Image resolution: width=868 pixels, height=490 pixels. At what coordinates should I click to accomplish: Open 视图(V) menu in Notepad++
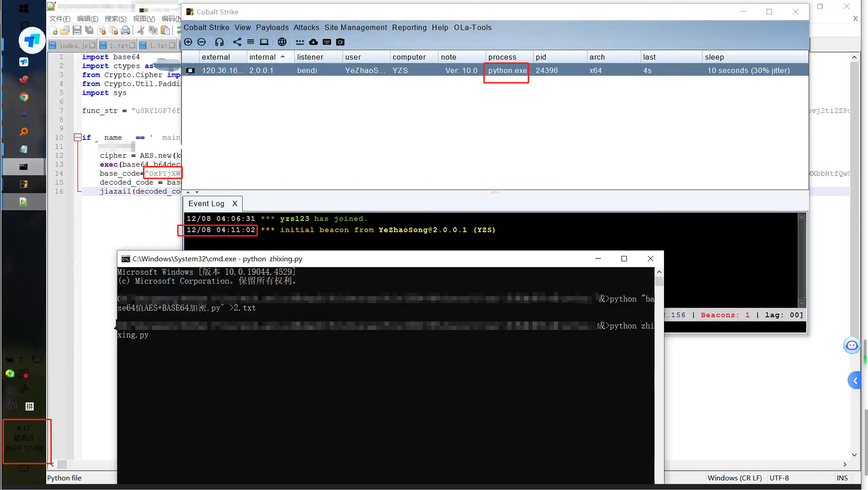pyautogui.click(x=144, y=19)
